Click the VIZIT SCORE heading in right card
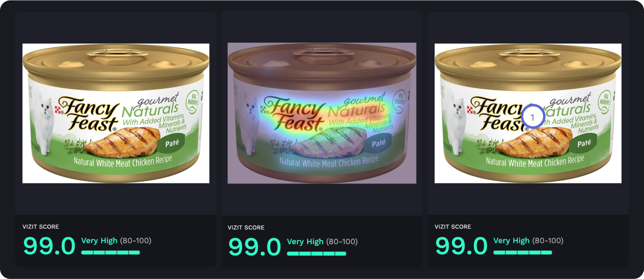This screenshot has width=644, height=279. [453, 227]
